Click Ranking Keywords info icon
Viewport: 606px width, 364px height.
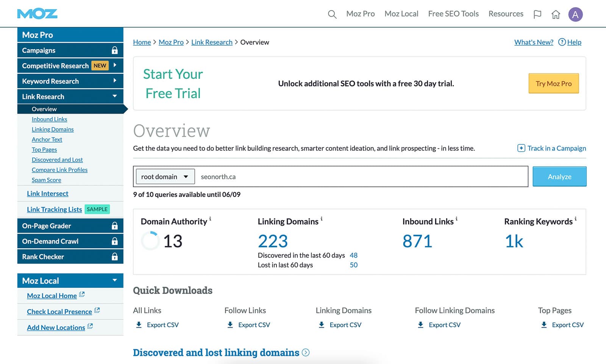click(x=575, y=219)
